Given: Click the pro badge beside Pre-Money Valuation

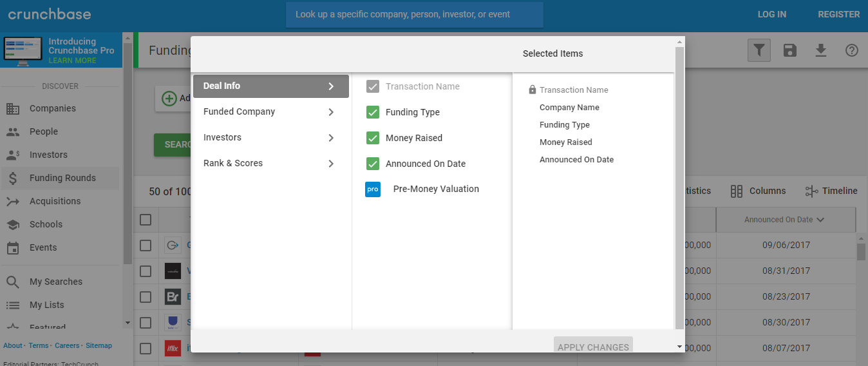Looking at the screenshot, I should [x=373, y=189].
